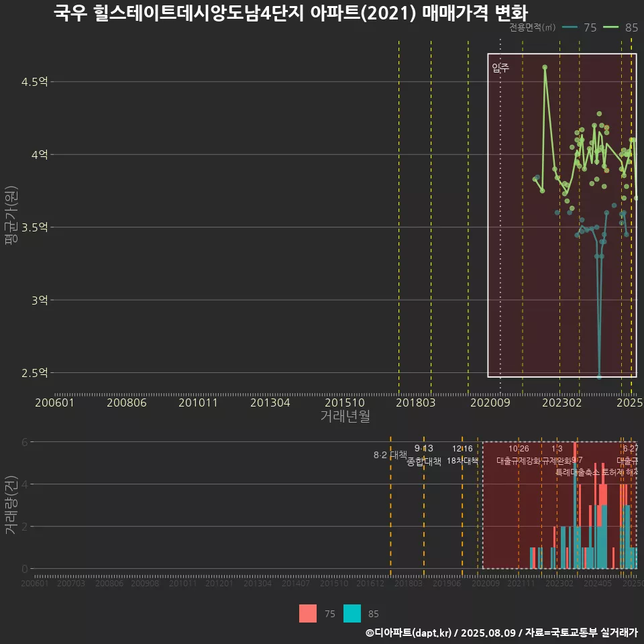Click the 201906 tick in the volume chart

[447, 583]
